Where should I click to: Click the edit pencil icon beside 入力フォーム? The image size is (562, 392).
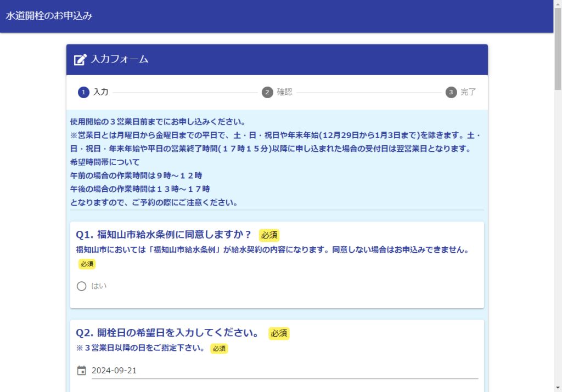tap(80, 59)
